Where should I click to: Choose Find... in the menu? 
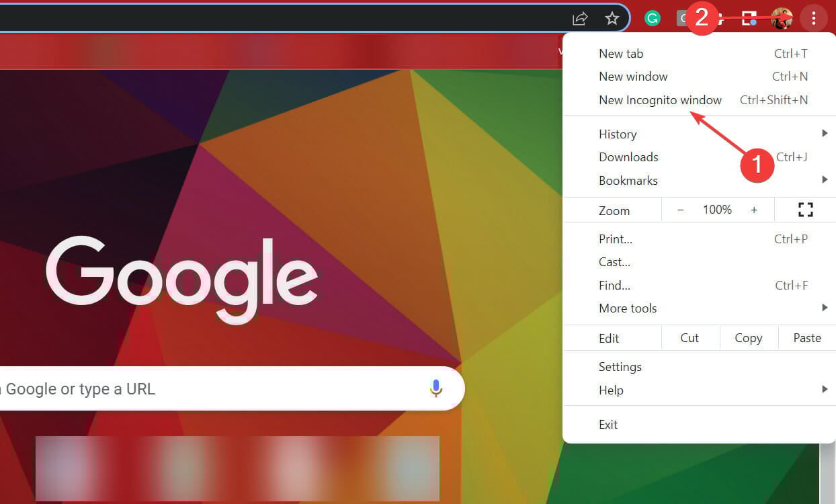pos(699,285)
